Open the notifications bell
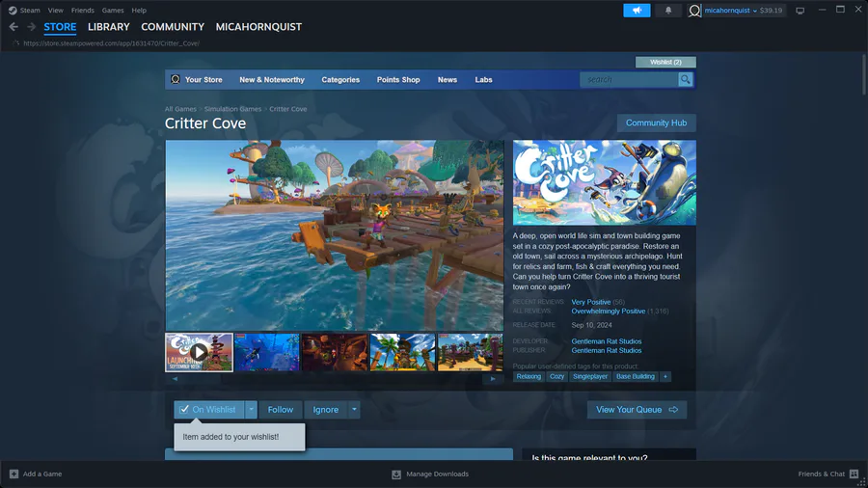Image resolution: width=868 pixels, height=488 pixels. click(668, 10)
